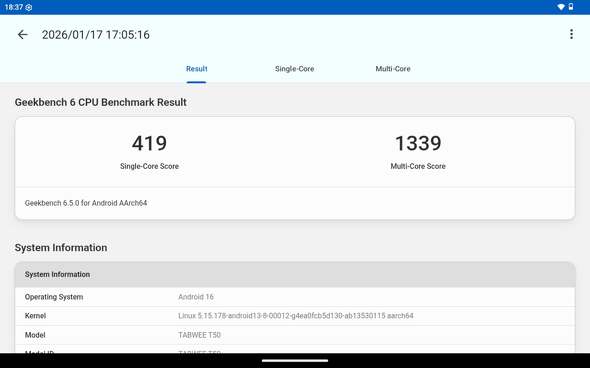Open the Multi-Core tab

(393, 69)
